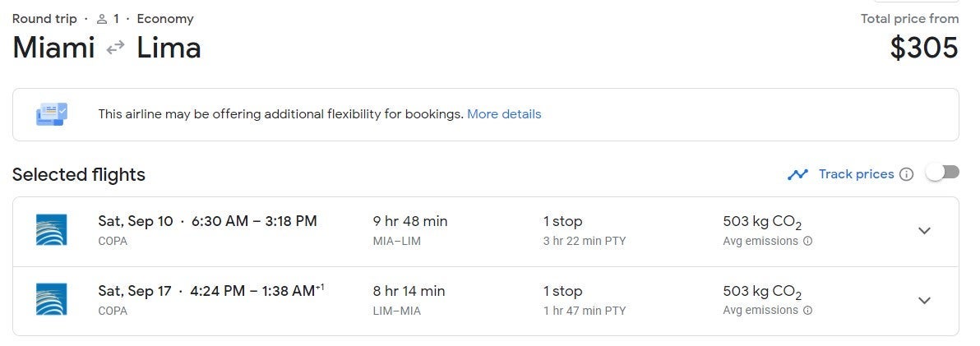Click the price tracking graph icon
The image size is (980, 346).
point(797,174)
